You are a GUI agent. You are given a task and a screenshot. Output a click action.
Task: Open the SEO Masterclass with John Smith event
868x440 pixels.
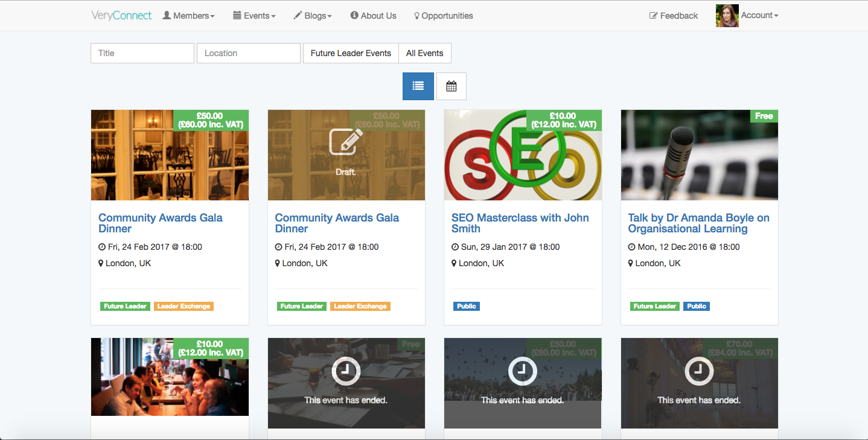(x=520, y=223)
